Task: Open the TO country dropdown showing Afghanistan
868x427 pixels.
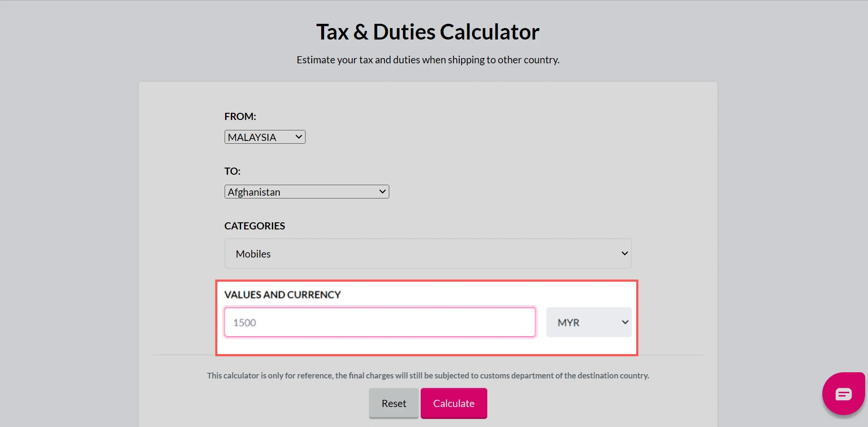Action: [x=306, y=191]
